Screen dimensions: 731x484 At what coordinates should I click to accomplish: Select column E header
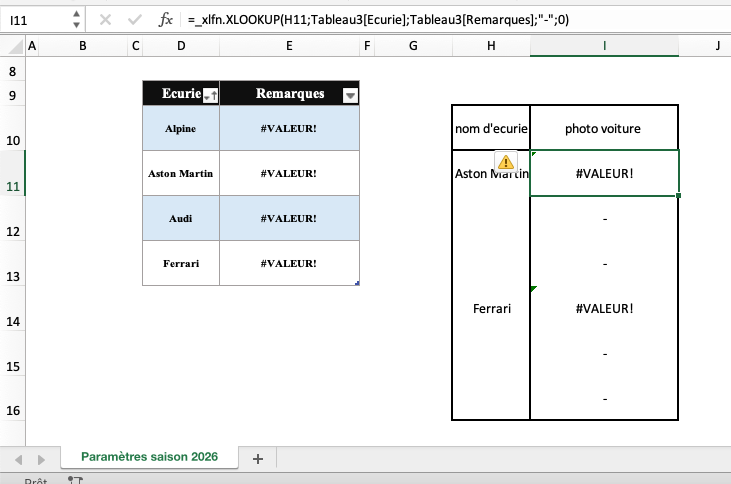coord(288,46)
